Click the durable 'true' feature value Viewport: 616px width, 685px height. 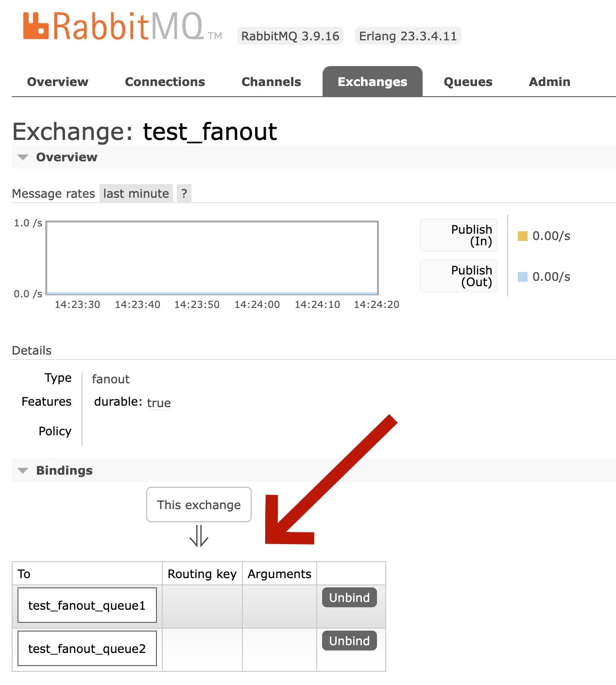point(159,403)
